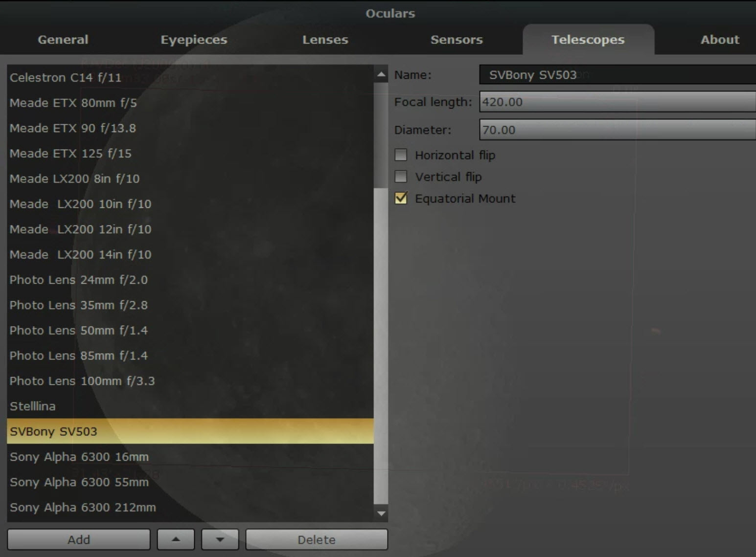Screen dimensions: 756x557
Task: Move selected telescope up with arrow button
Action: pos(176,539)
